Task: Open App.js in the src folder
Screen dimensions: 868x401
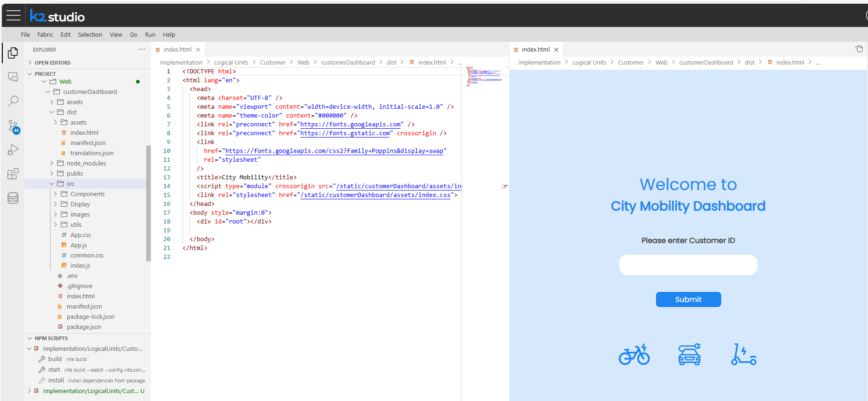Action: 78,245
